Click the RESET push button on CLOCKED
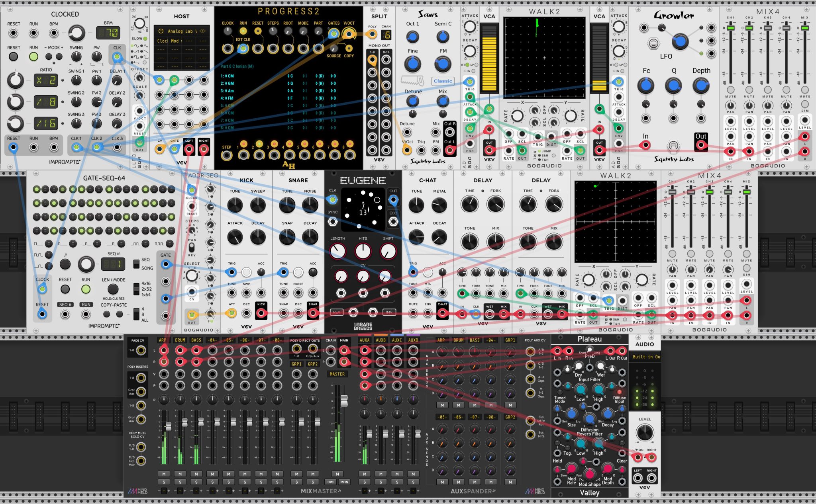 point(14,56)
